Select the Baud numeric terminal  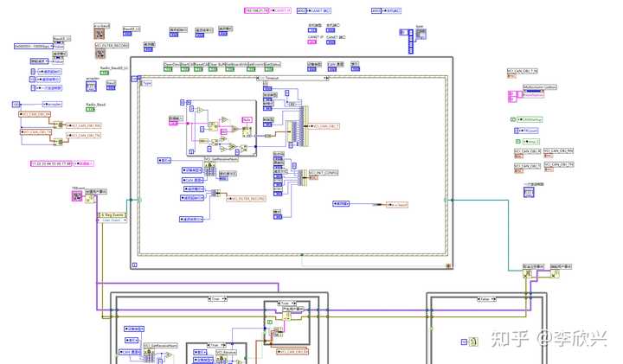111,87
